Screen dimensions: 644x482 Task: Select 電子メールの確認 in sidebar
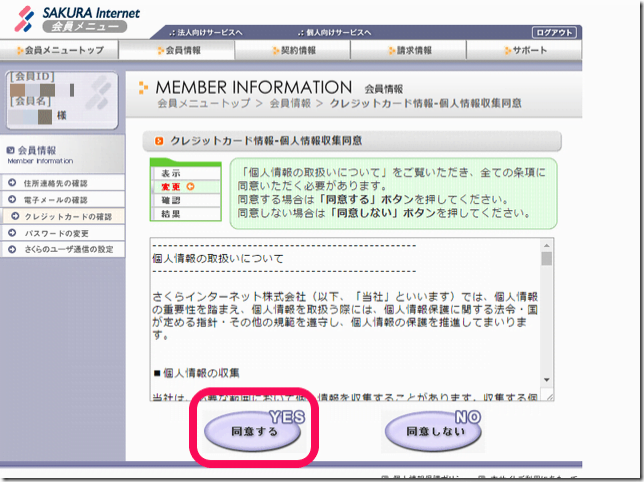61,200
